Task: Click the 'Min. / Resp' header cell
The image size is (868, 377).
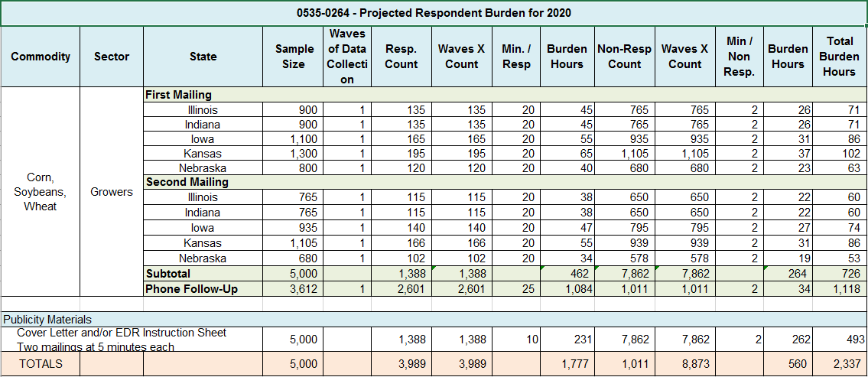Action: pyautogui.click(x=516, y=57)
